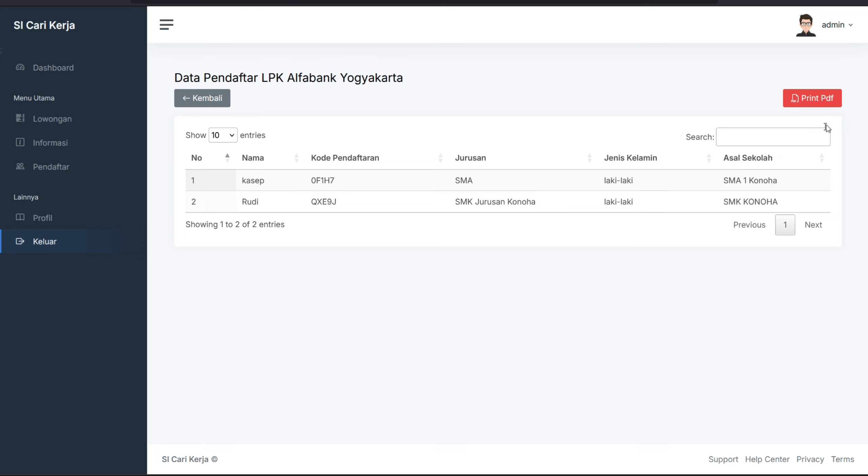Viewport: 868px width, 476px height.
Task: Open the Show entries count dropdown
Action: [223, 135]
